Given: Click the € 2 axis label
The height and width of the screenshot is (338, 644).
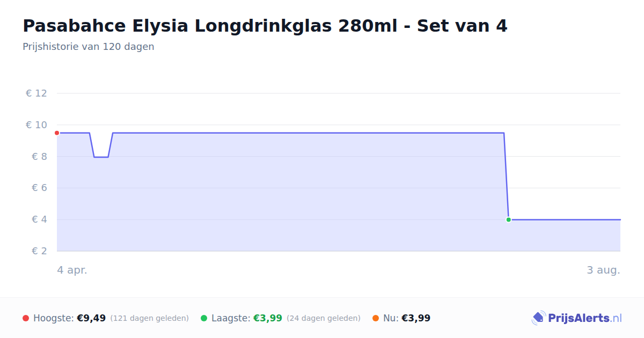Looking at the screenshot, I should [40, 251].
